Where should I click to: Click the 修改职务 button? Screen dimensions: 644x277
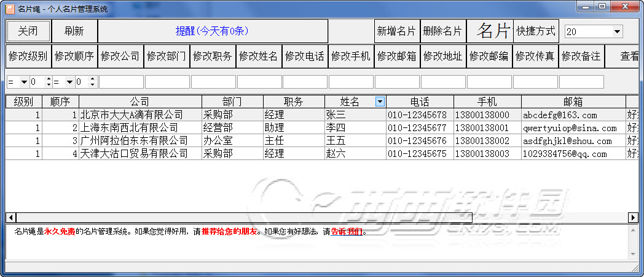(213, 57)
